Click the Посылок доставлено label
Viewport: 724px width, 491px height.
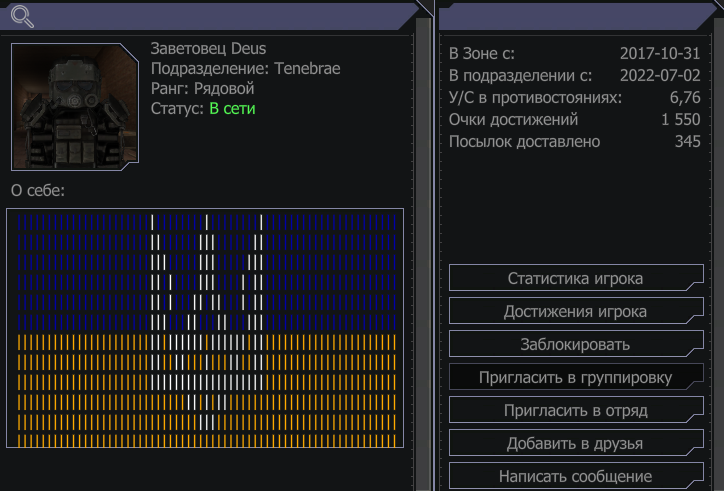pyautogui.click(x=525, y=141)
